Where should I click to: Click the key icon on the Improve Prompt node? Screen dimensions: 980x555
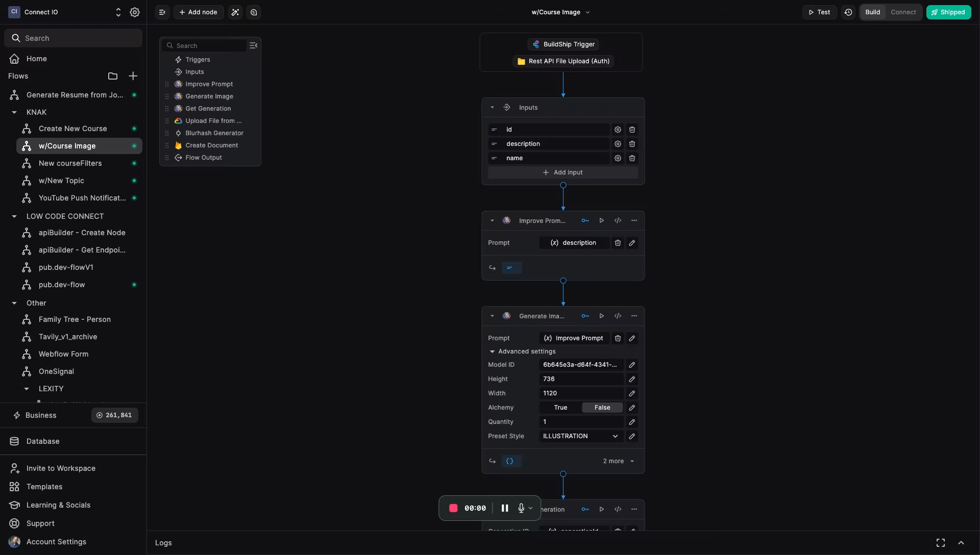(585, 220)
